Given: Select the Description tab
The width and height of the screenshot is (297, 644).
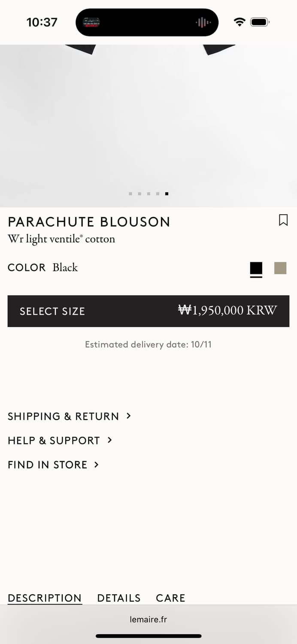Looking at the screenshot, I should [45, 598].
